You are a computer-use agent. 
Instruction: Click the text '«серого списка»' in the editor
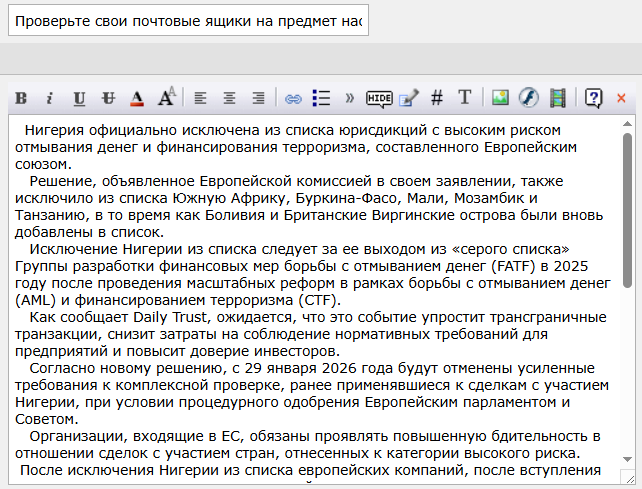510,249
